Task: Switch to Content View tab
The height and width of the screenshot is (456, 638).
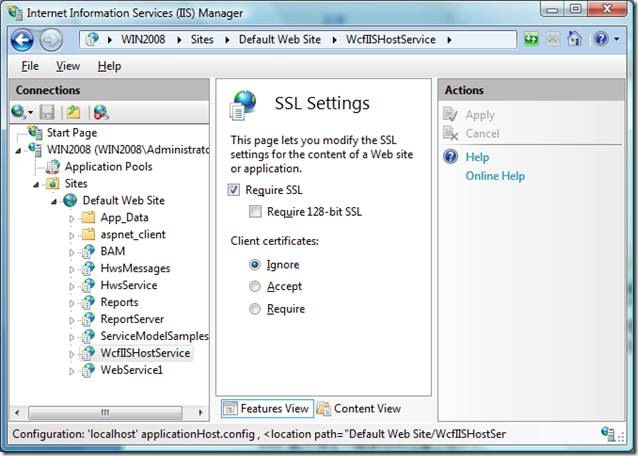Action: (359, 408)
